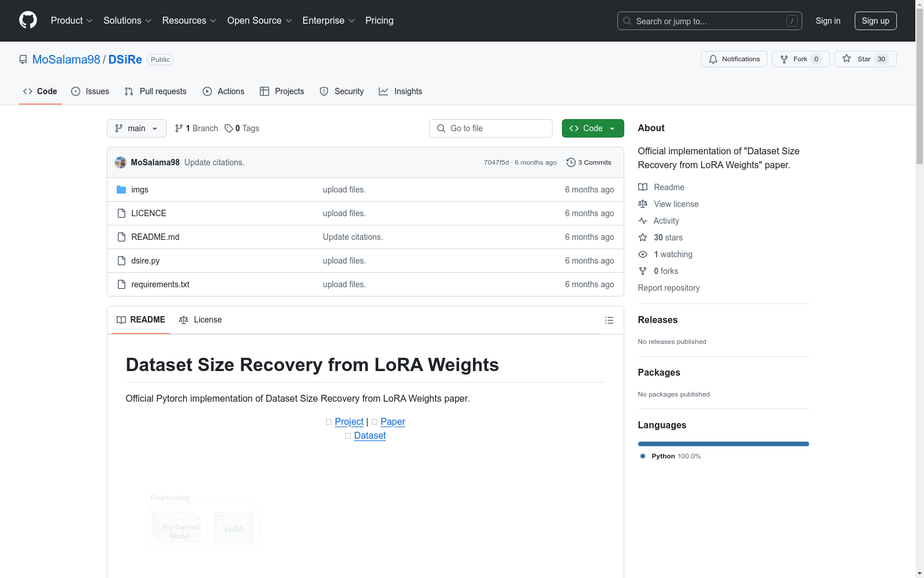Click the Public visibility badge

click(x=161, y=60)
